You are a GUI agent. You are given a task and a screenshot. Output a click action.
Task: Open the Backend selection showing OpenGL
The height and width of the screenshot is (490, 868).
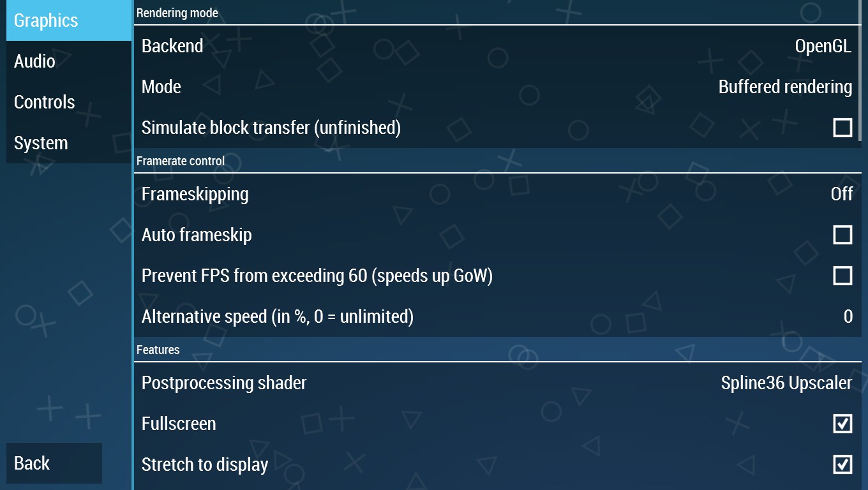click(x=823, y=46)
